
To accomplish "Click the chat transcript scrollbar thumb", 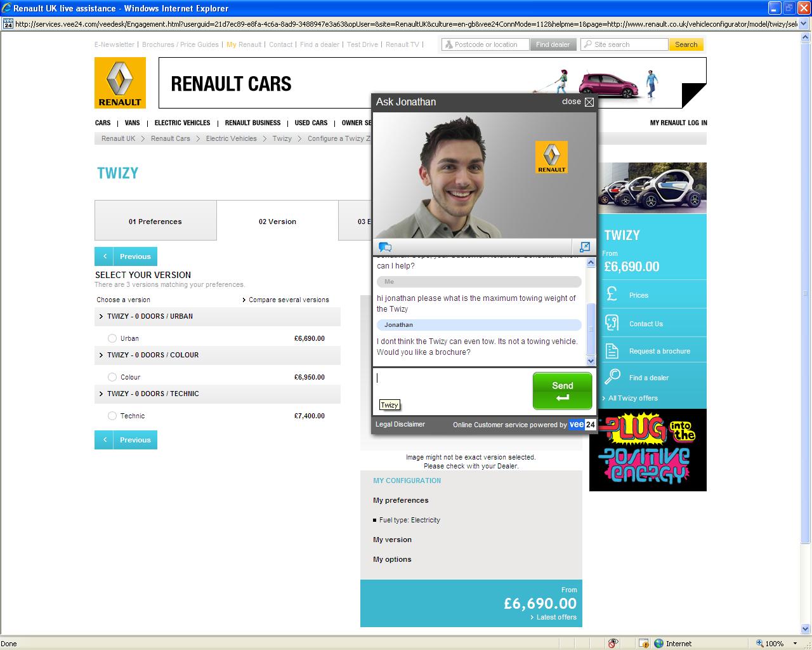I will (591, 329).
